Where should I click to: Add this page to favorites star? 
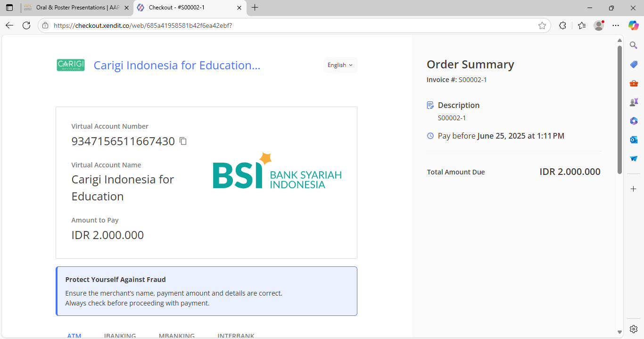(542, 25)
